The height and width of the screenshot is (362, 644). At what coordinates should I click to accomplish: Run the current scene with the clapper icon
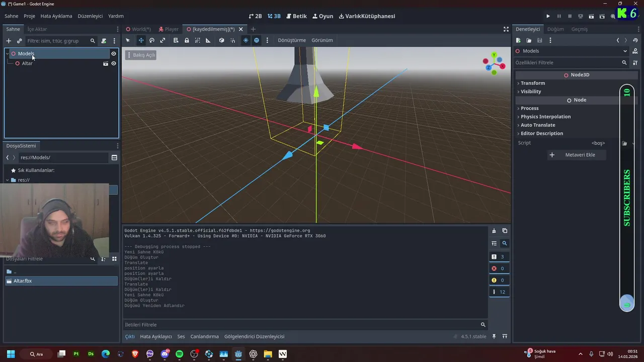click(x=591, y=16)
